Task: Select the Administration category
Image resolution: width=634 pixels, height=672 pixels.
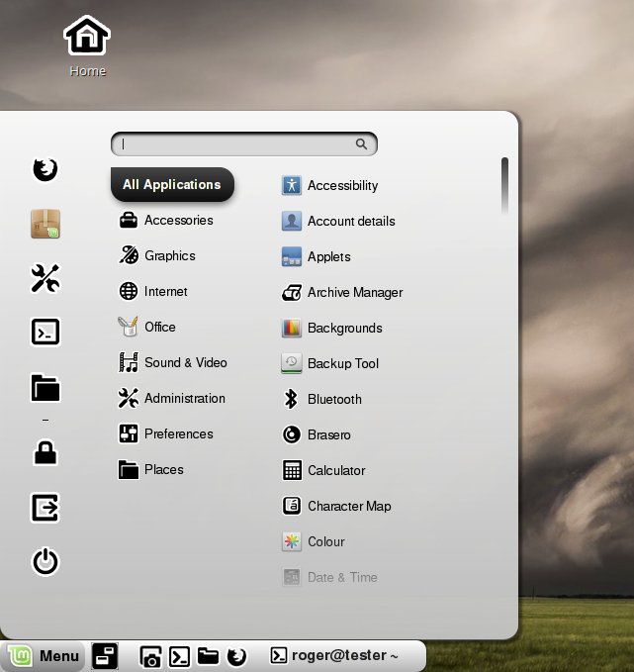Action: [x=172, y=398]
